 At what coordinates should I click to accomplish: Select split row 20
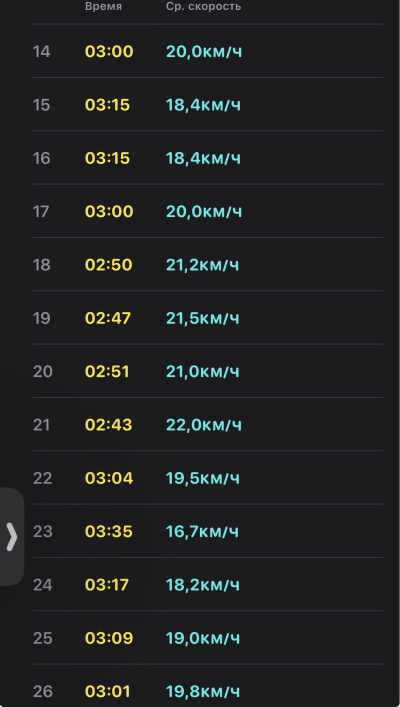click(x=207, y=371)
